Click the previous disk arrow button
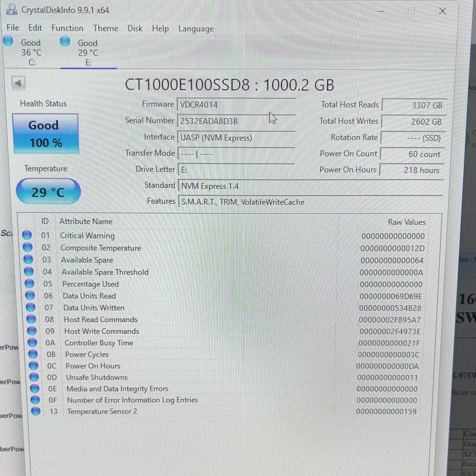The height and width of the screenshot is (476, 476). point(18,83)
